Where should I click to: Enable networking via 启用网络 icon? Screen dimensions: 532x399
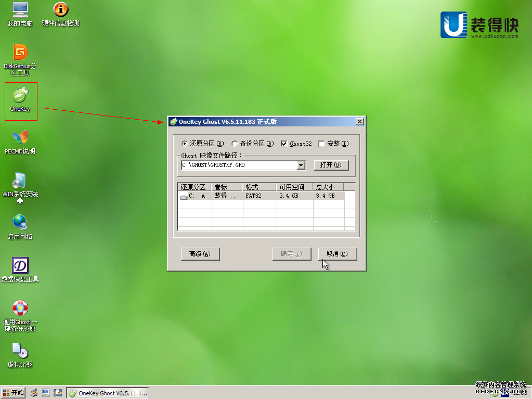click(x=20, y=225)
